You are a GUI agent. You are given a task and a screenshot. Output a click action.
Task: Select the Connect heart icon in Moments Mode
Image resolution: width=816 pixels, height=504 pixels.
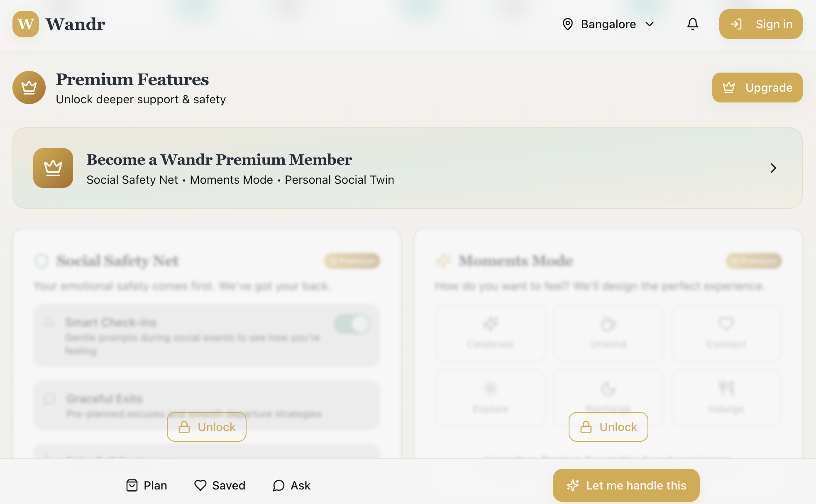click(x=726, y=324)
